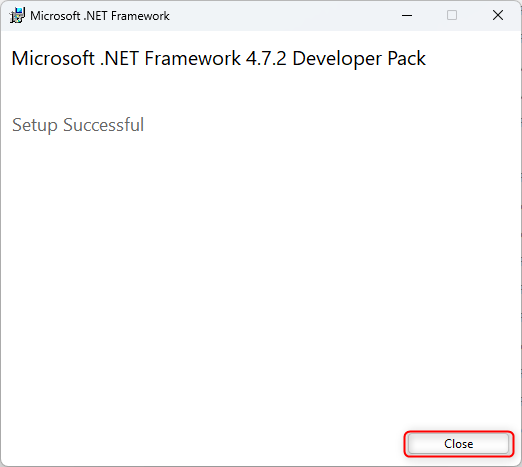Click "Developer Pack" in the main heading
This screenshot has width=522, height=467.
pos(359,59)
